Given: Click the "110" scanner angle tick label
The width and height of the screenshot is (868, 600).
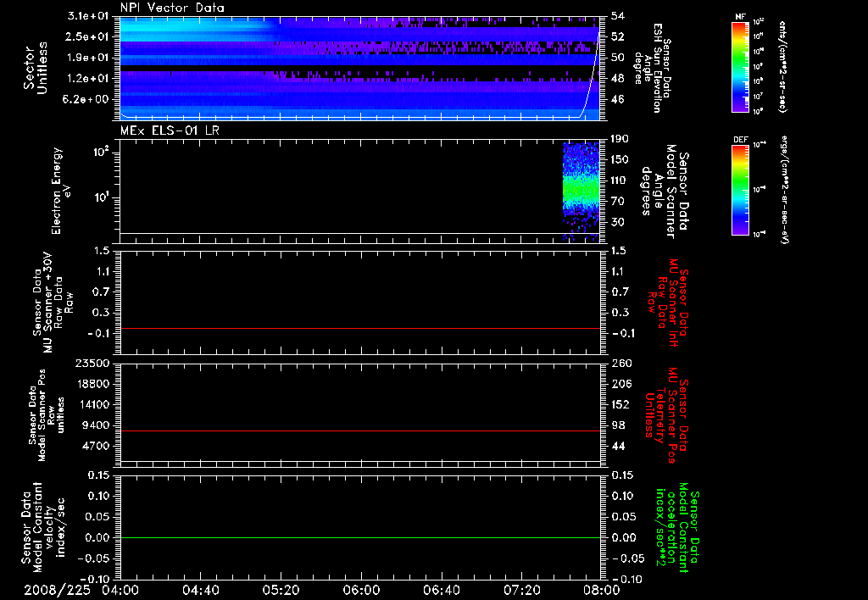Looking at the screenshot, I should click(x=620, y=181).
